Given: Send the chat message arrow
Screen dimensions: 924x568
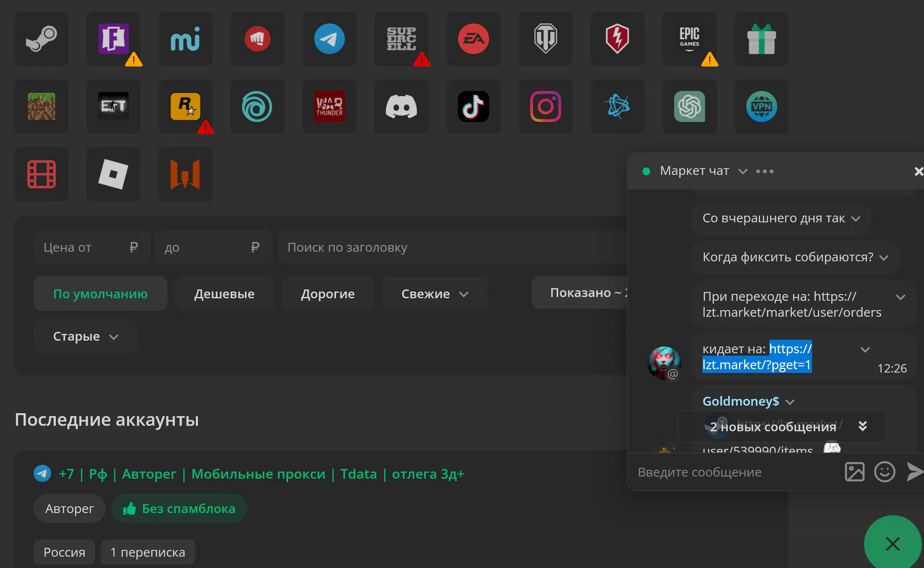Looking at the screenshot, I should click(915, 472).
